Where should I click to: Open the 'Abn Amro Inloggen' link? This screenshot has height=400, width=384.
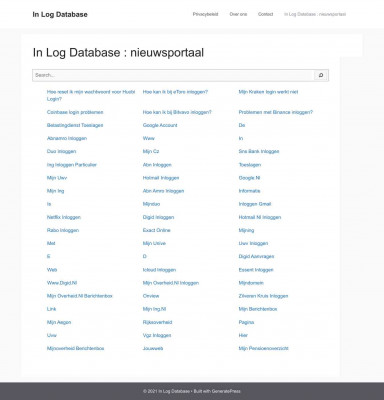pos(163,191)
